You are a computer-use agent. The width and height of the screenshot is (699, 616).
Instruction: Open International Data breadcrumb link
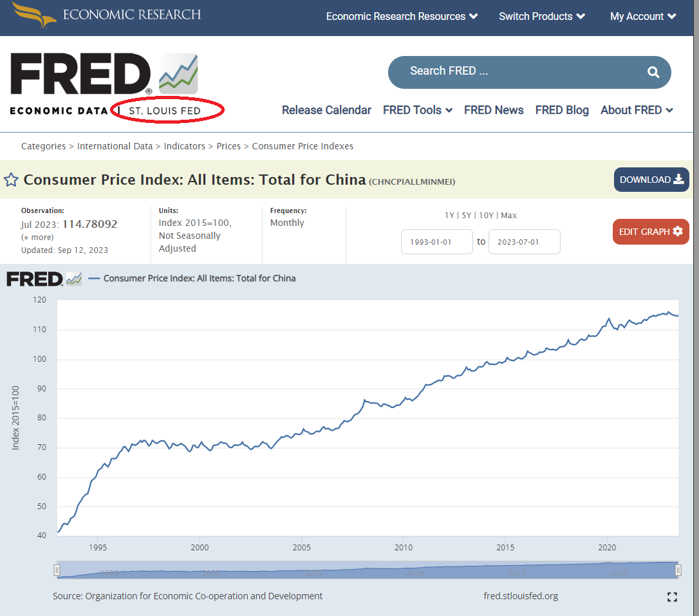tap(115, 146)
